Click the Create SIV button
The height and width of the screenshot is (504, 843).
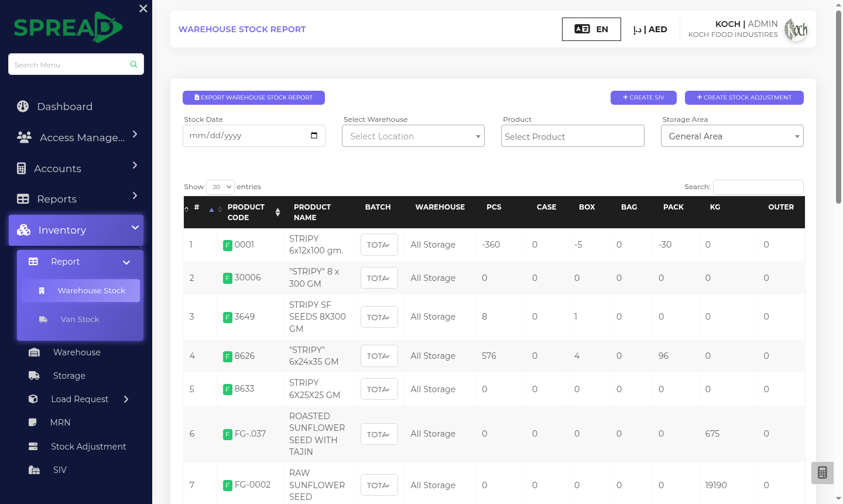click(643, 98)
